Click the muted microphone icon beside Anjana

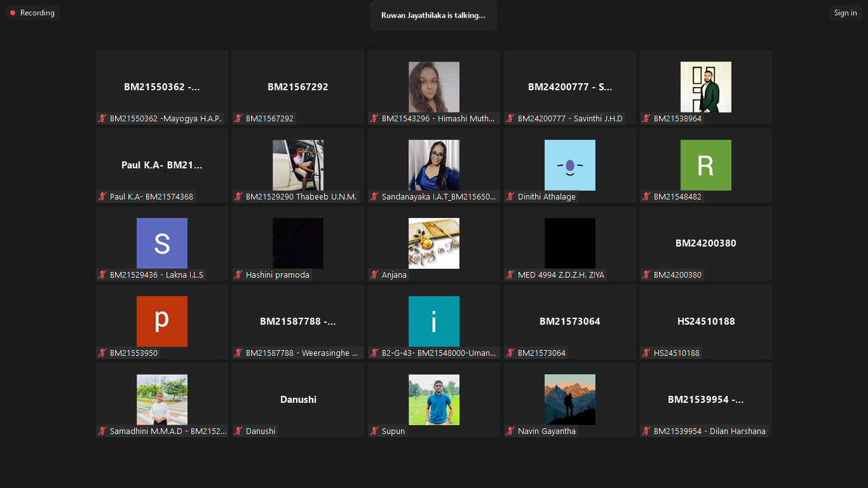[x=374, y=275]
